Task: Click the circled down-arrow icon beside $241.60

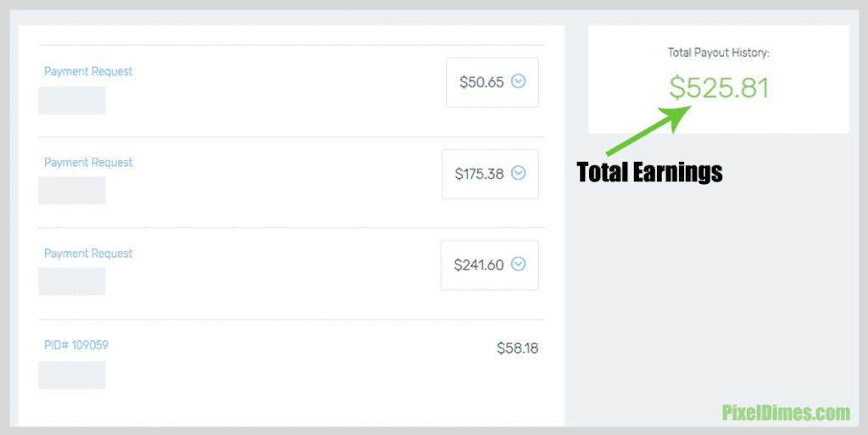Action: (518, 264)
